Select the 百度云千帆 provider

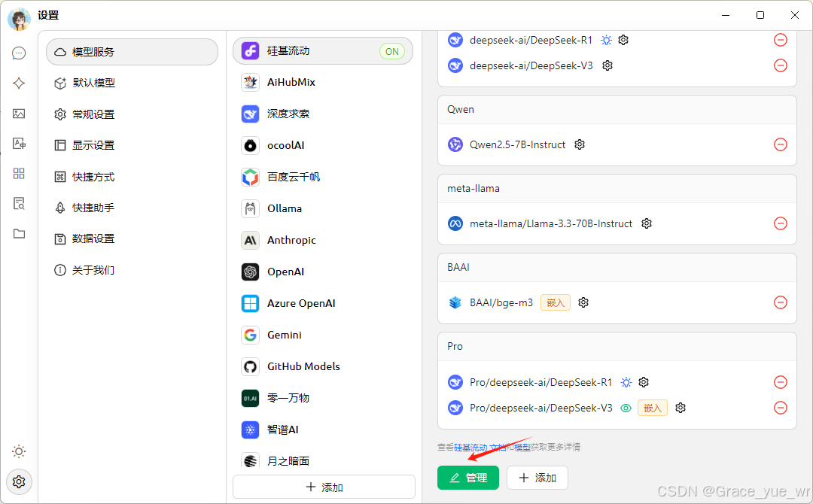point(323,177)
